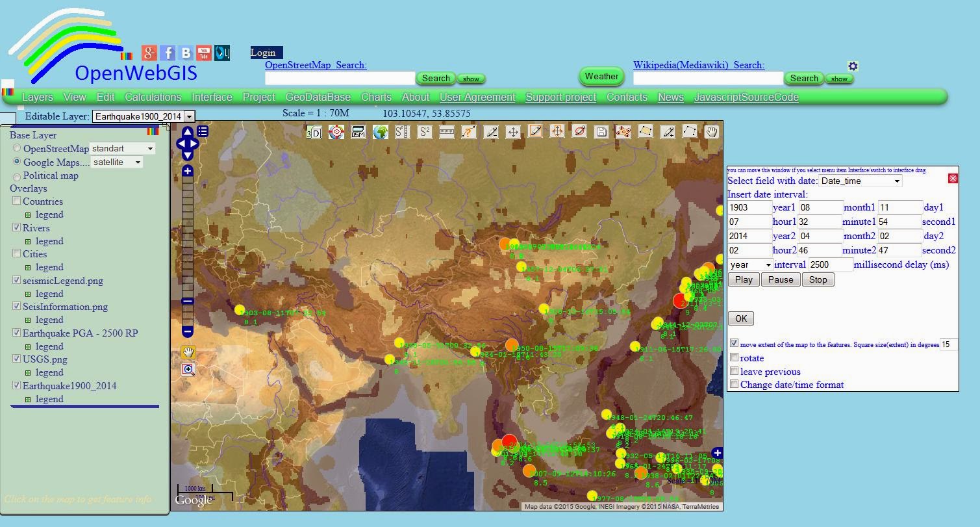Select the draw polyline tool
The image size is (980, 527).
click(690, 132)
